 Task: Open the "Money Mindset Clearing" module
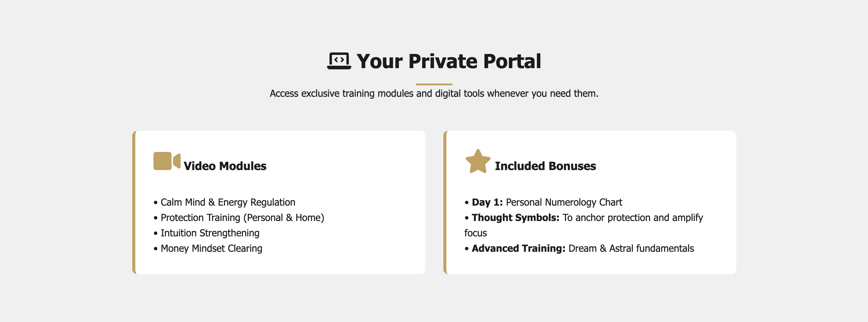pos(211,249)
